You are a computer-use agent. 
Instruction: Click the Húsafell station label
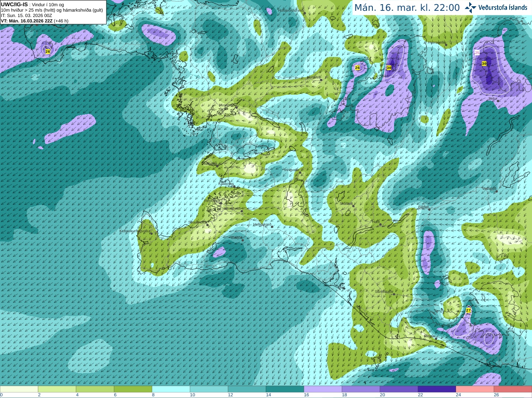pos(314,77)
